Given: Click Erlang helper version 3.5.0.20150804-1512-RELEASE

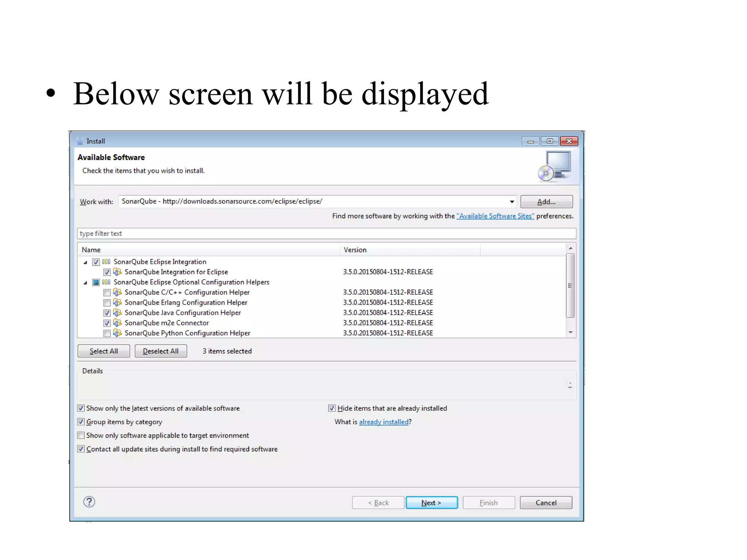Looking at the screenshot, I should 388,303.
